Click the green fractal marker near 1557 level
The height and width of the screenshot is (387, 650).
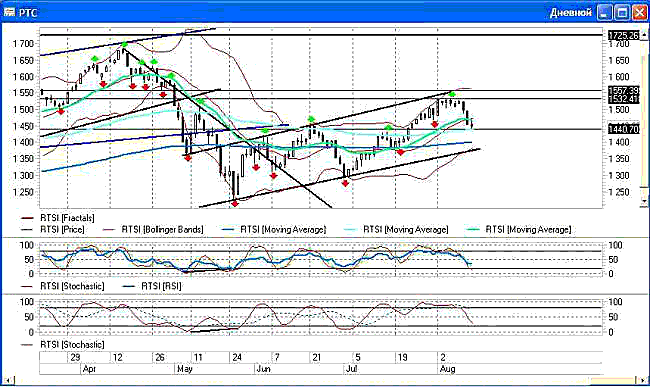(x=452, y=94)
